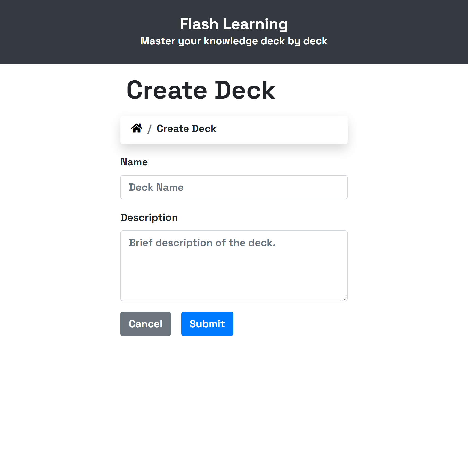The image size is (468, 476).
Task: Click the tagline under Flash Learning
Action: pos(234,41)
